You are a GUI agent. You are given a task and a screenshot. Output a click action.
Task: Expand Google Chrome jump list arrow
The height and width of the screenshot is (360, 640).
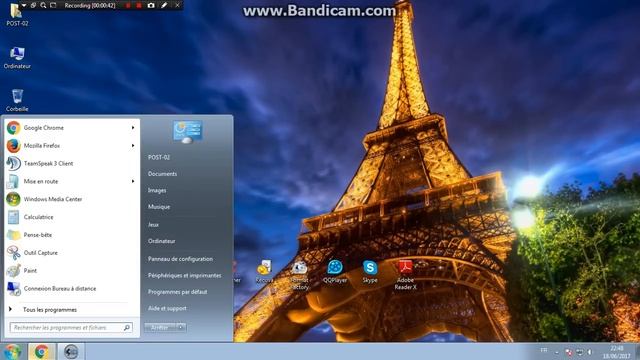(x=133, y=128)
